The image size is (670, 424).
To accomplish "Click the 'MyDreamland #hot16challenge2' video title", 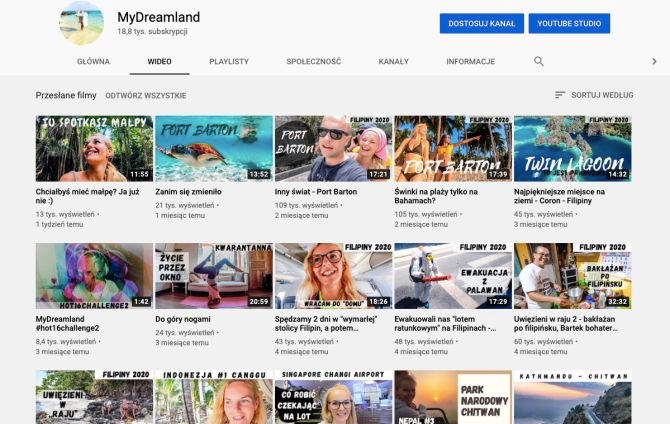I will (x=67, y=324).
